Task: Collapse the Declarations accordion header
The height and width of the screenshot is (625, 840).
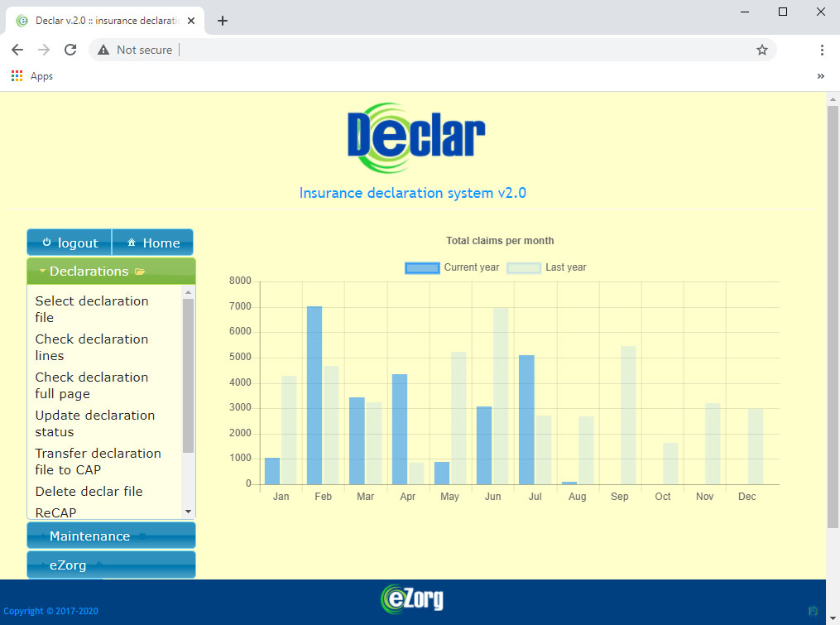Action: [x=112, y=272]
